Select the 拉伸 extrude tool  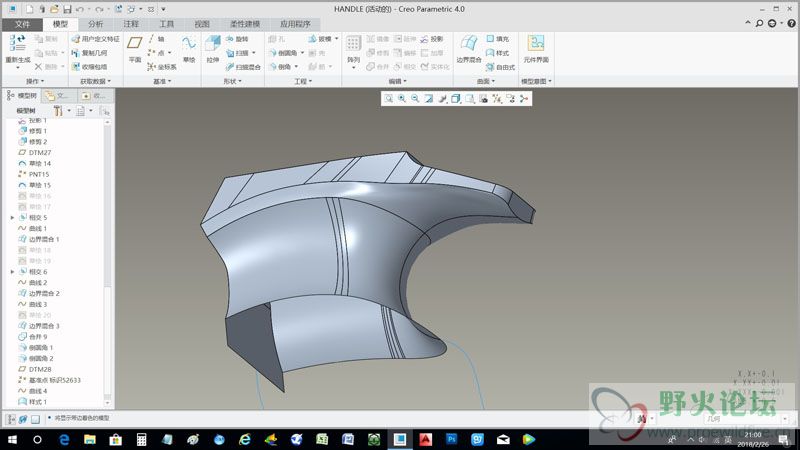click(213, 48)
